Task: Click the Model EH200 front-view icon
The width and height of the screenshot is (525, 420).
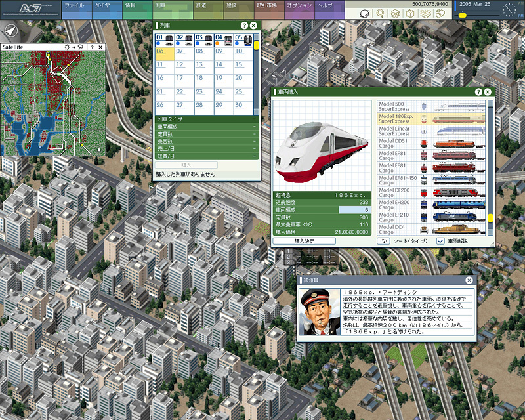Action: coord(424,205)
